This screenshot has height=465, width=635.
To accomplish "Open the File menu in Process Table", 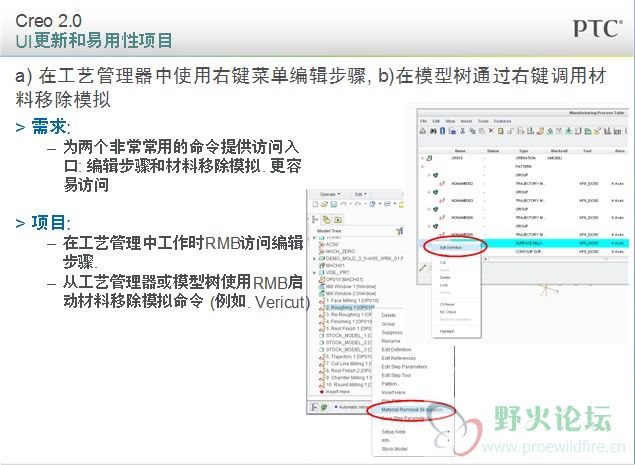I will pos(423,121).
